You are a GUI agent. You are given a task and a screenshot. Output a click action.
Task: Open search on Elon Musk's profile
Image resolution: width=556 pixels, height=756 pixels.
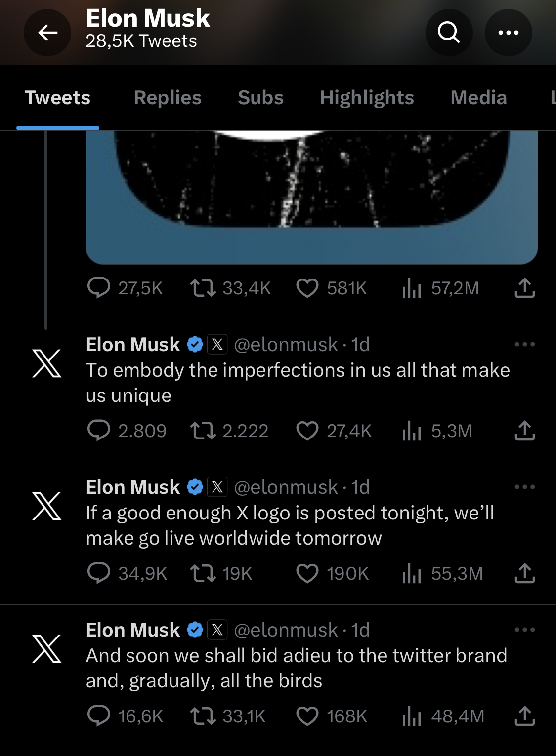point(449,33)
